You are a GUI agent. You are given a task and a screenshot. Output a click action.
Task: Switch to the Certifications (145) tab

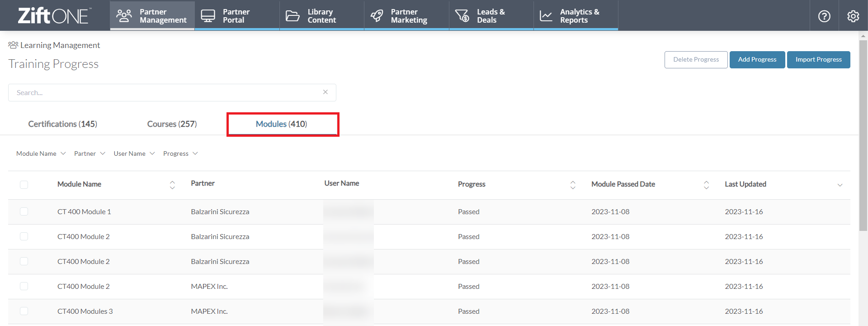(x=63, y=124)
